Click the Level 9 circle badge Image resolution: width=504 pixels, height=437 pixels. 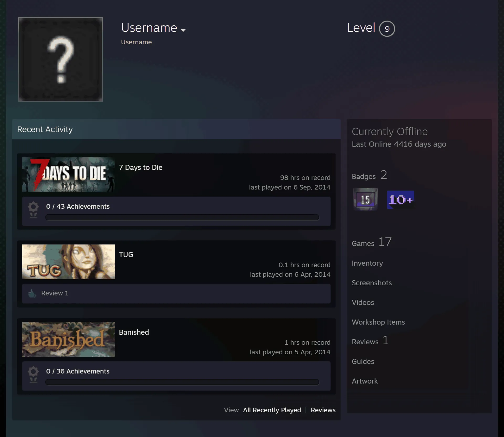[387, 29]
